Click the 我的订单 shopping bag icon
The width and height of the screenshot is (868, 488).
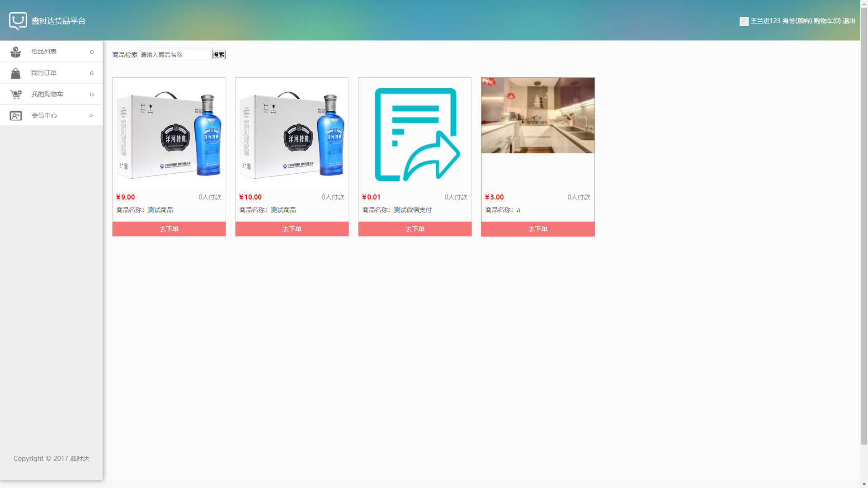point(16,73)
